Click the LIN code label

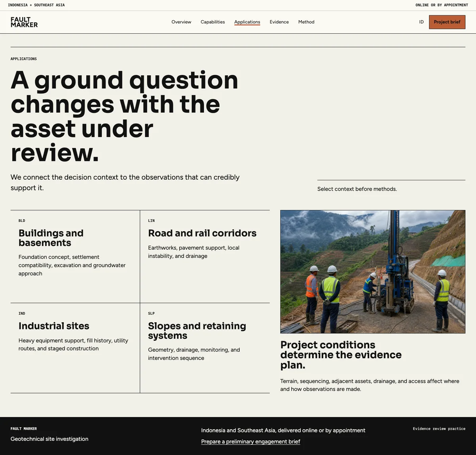click(152, 221)
